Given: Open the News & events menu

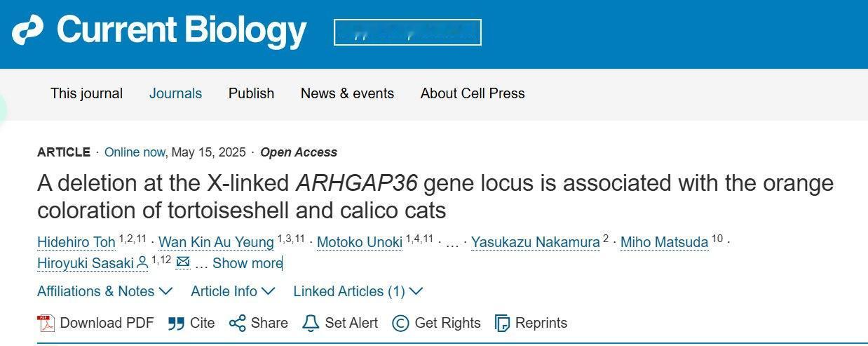Looking at the screenshot, I should (347, 93).
